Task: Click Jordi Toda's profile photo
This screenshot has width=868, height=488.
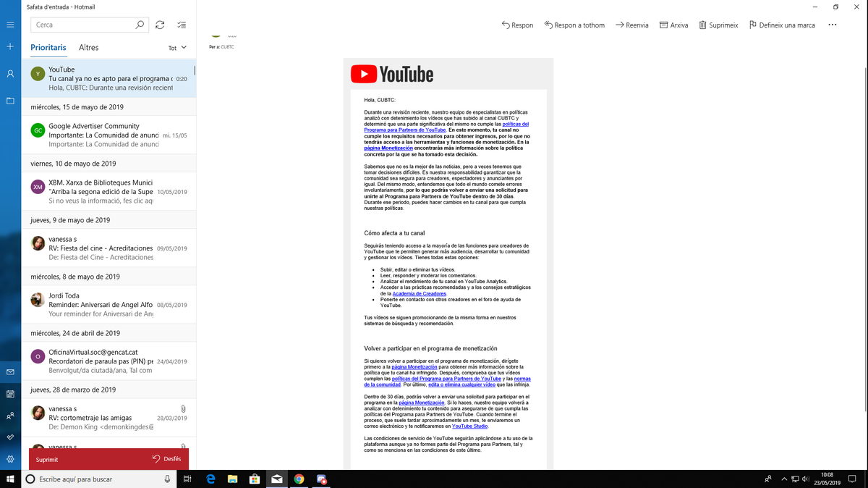Action: 38,300
